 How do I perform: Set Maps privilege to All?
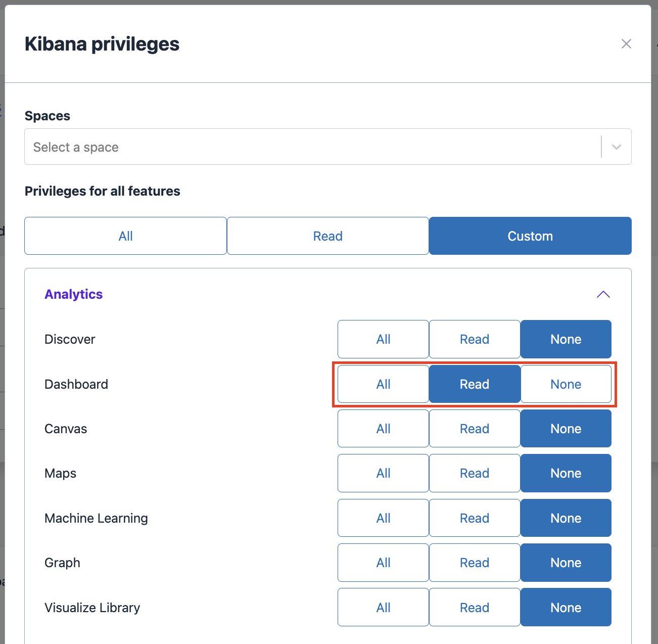coord(383,473)
